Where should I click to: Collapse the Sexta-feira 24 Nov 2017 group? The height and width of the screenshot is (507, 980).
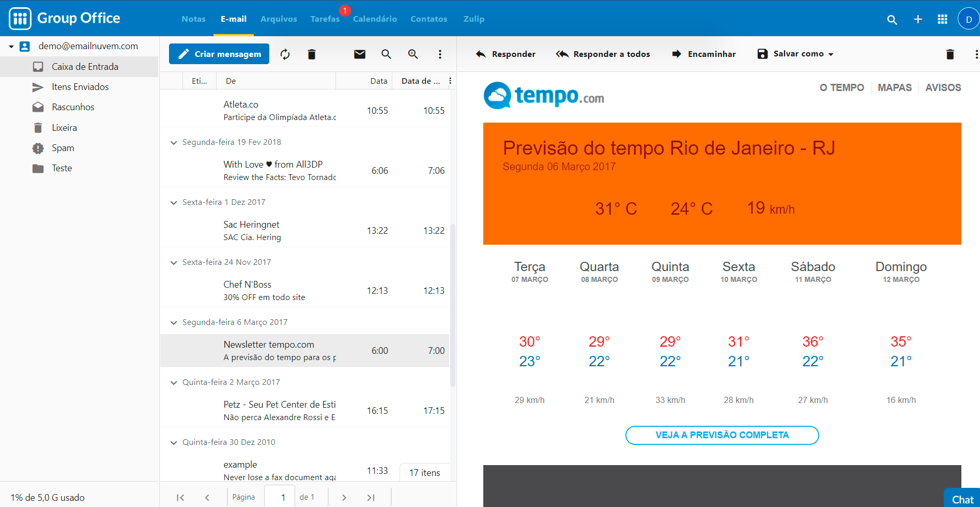(x=174, y=262)
